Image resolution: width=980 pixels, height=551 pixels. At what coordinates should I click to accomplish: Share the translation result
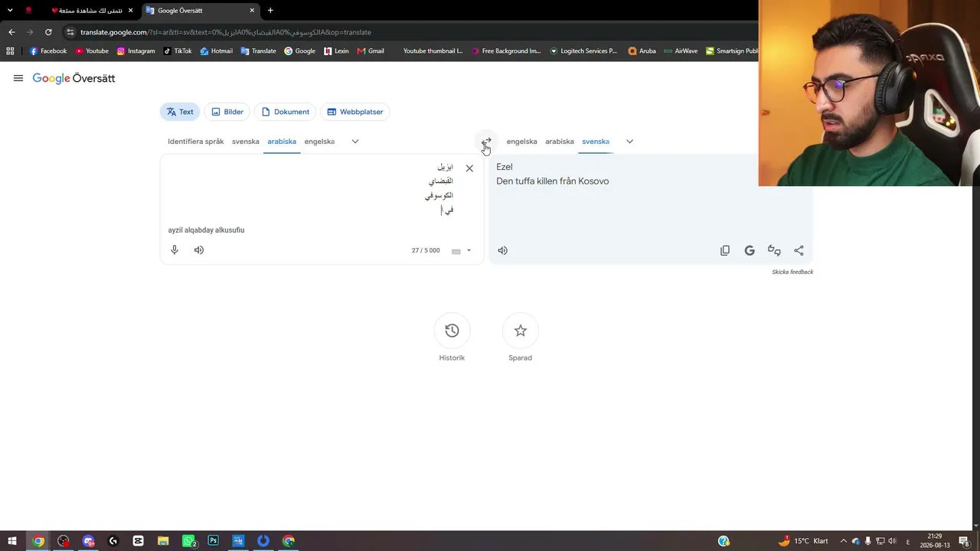[799, 250]
